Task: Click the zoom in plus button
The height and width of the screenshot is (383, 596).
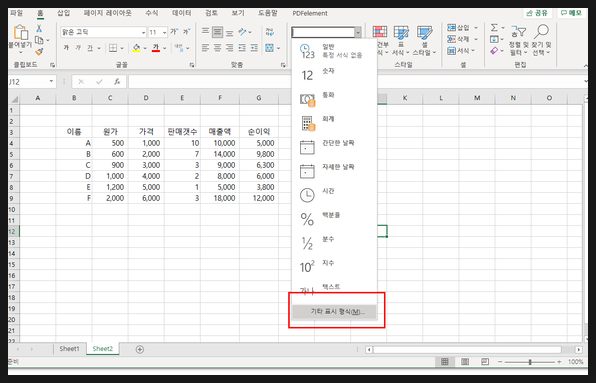Action: tap(559, 362)
